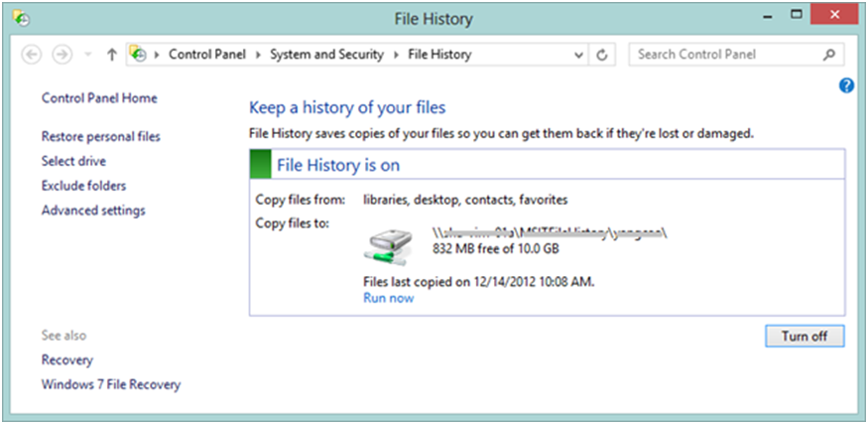This screenshot has width=868, height=424.
Task: Select File History breadcrumb segment
Action: click(x=439, y=55)
